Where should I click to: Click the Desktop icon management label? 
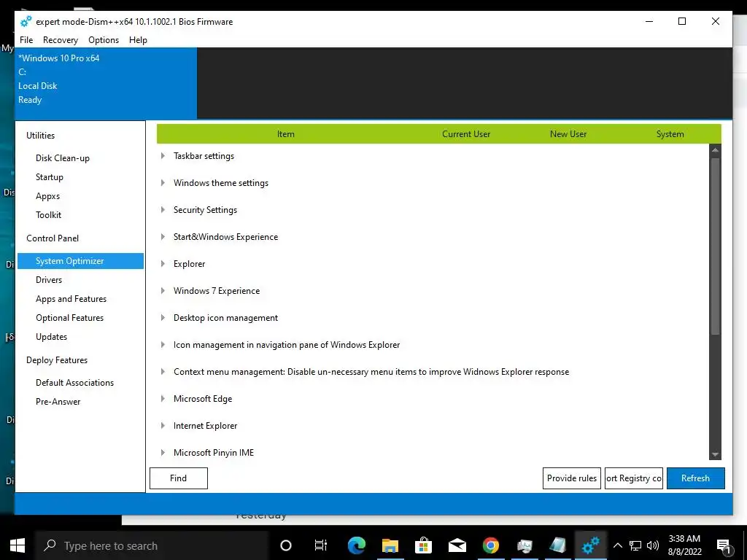[225, 318]
